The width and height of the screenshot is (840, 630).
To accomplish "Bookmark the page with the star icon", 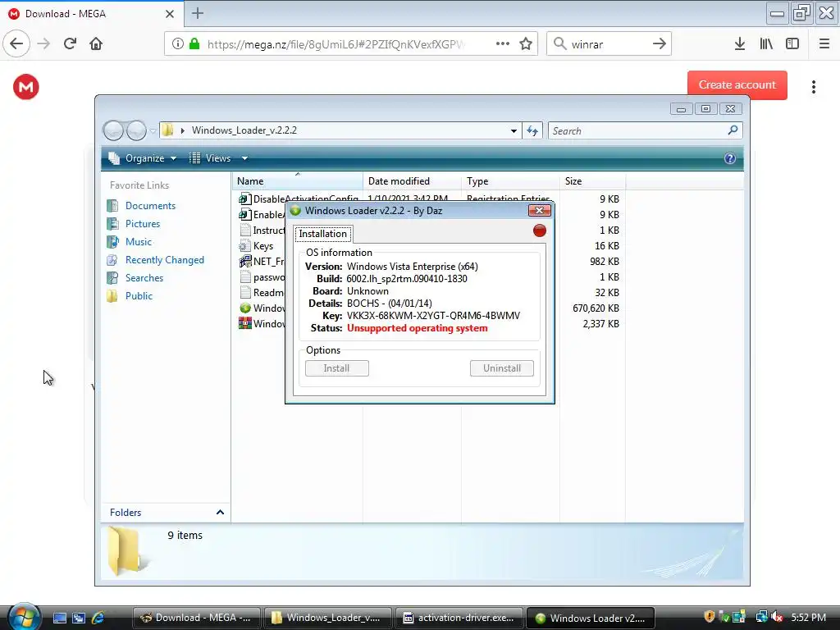I will coord(526,43).
